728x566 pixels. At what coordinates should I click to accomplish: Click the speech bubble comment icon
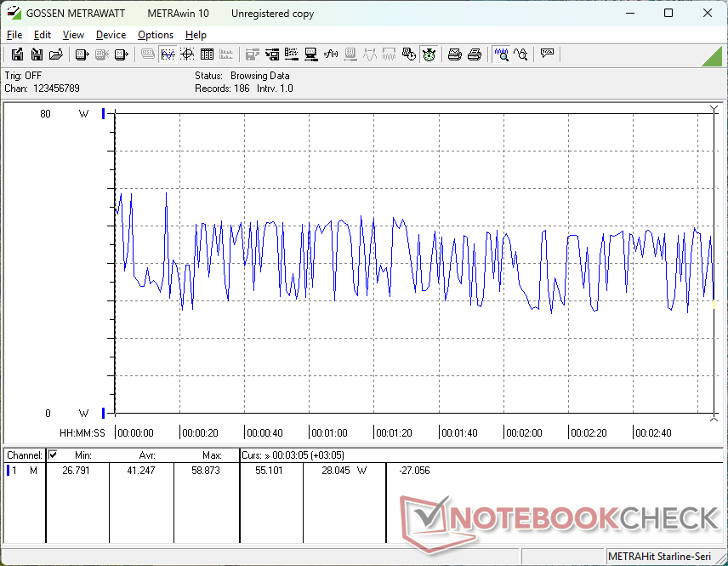tap(547, 54)
